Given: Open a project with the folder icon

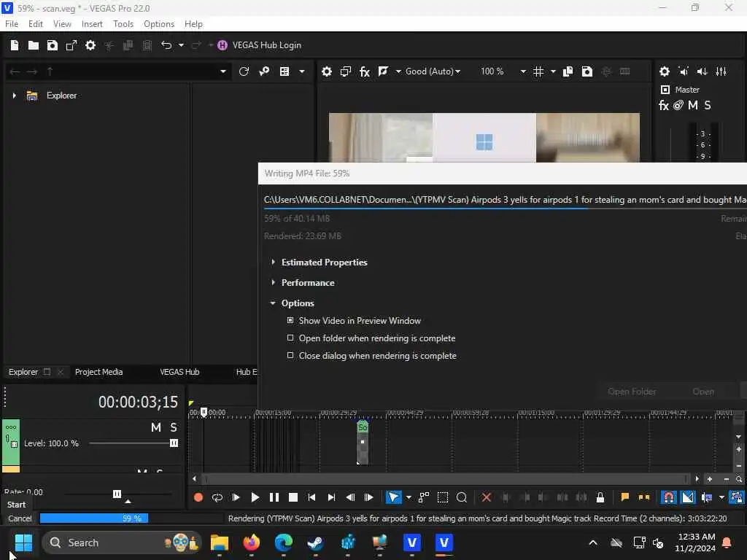Looking at the screenshot, I should 34,45.
